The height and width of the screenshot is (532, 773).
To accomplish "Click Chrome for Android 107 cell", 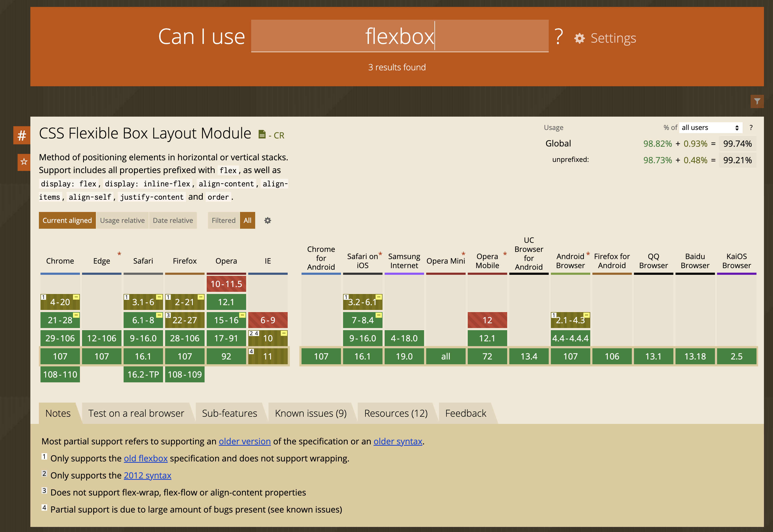I will [321, 356].
